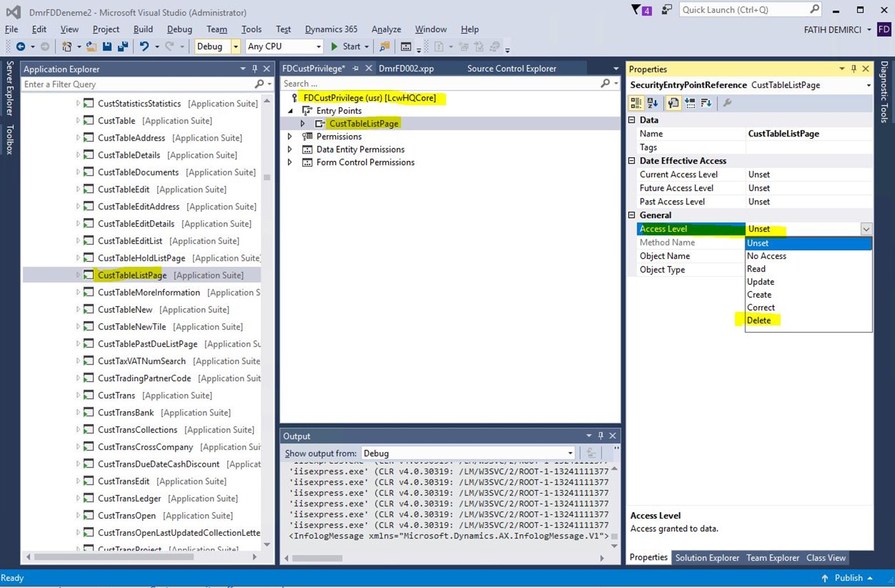Select No Access in the Access Level list

(x=809, y=256)
